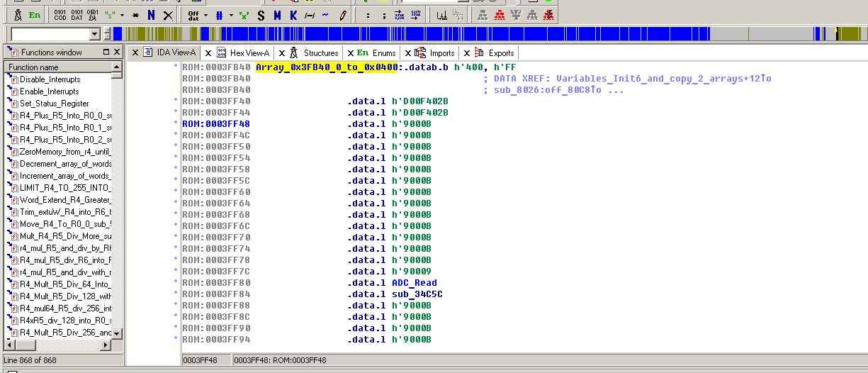Click the 'N' rename toolbar icon
Image resolution: width=868 pixels, height=373 pixels.
point(151,15)
